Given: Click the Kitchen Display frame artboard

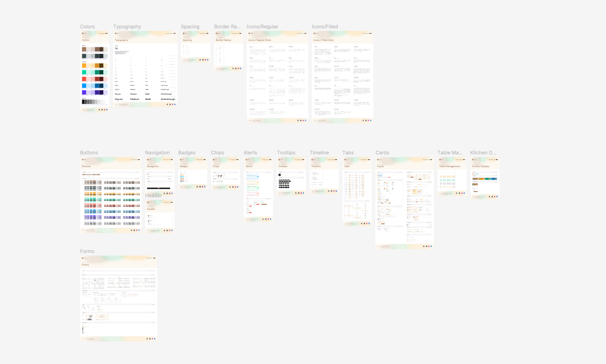Looking at the screenshot, I should [485, 178].
